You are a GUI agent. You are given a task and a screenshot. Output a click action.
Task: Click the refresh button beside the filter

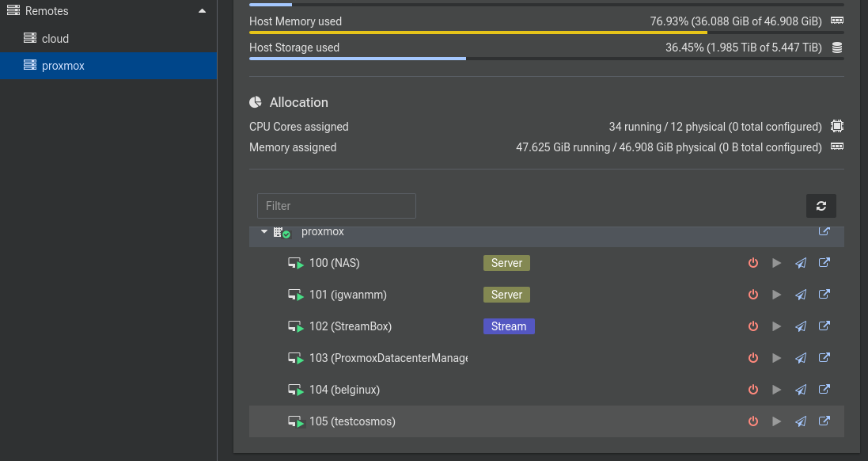(821, 206)
